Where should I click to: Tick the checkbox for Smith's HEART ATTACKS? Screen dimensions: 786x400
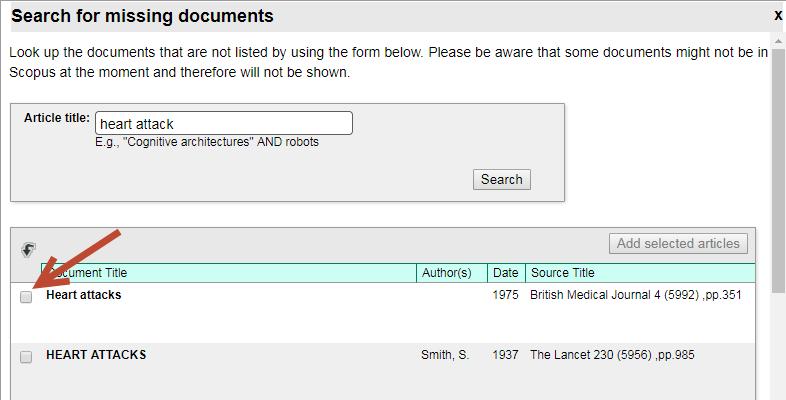pyautogui.click(x=26, y=357)
